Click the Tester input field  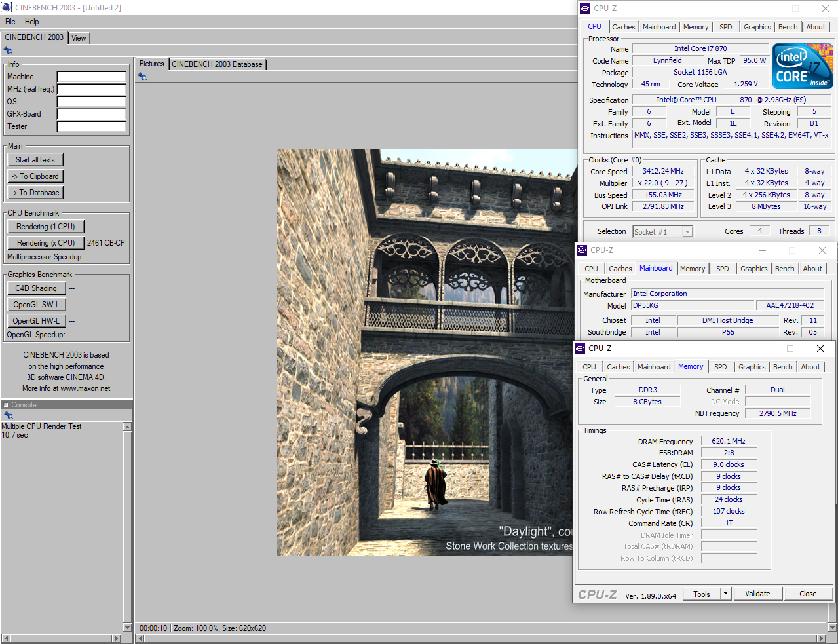91,126
